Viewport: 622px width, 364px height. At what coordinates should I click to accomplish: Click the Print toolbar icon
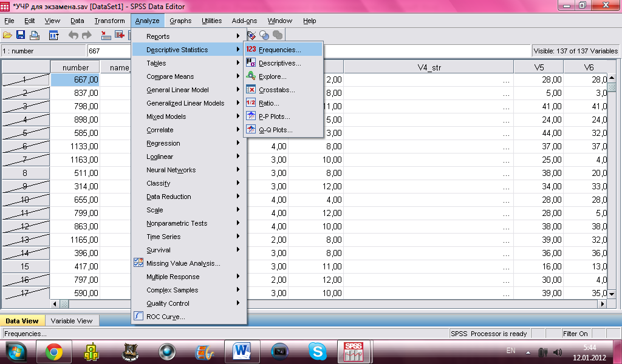(35, 35)
